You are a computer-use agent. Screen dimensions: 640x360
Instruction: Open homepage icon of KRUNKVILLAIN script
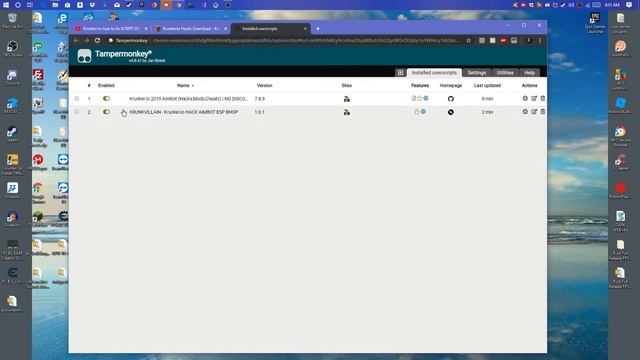[x=451, y=112]
